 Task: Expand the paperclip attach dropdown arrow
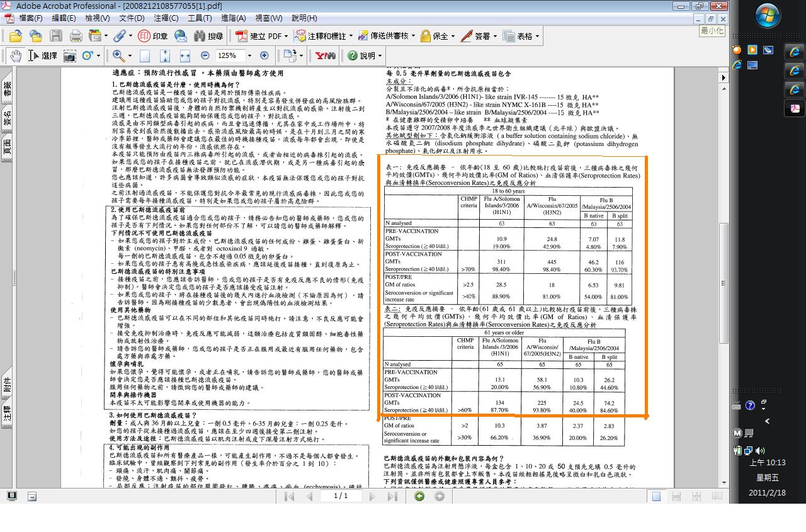pyautogui.click(x=130, y=37)
